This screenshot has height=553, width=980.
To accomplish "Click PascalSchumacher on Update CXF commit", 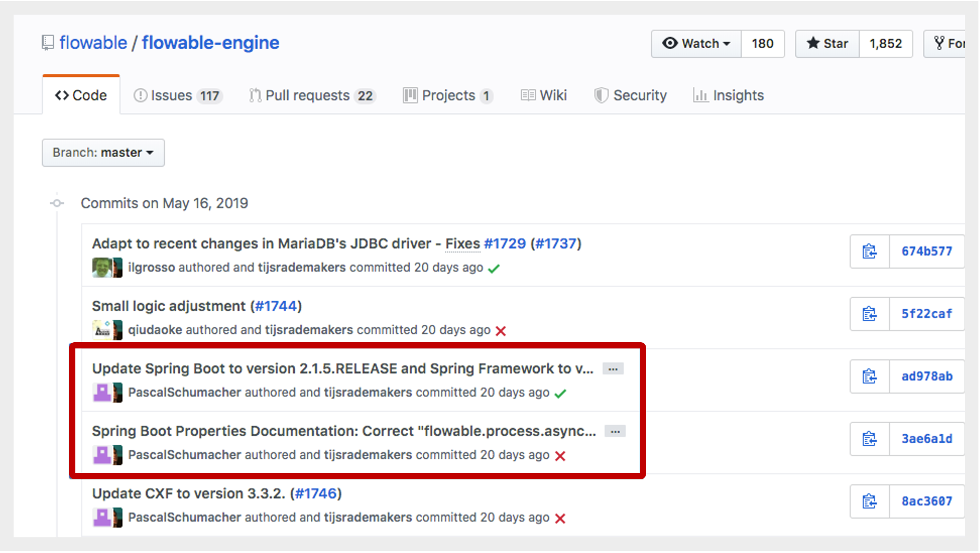I will pos(184,517).
